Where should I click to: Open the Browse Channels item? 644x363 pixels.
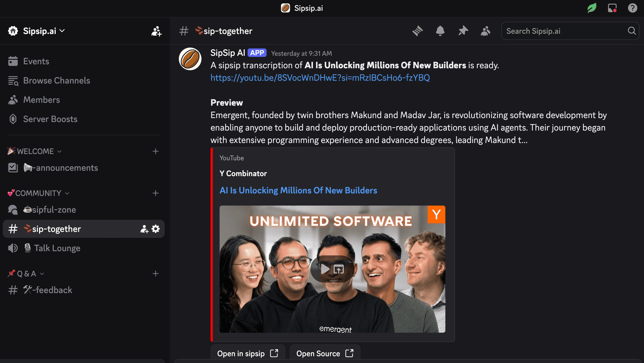pos(56,81)
